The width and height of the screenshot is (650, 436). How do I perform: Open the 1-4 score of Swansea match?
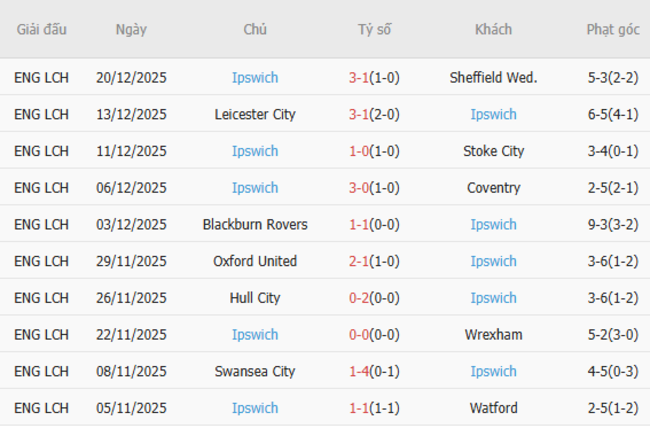pos(359,371)
